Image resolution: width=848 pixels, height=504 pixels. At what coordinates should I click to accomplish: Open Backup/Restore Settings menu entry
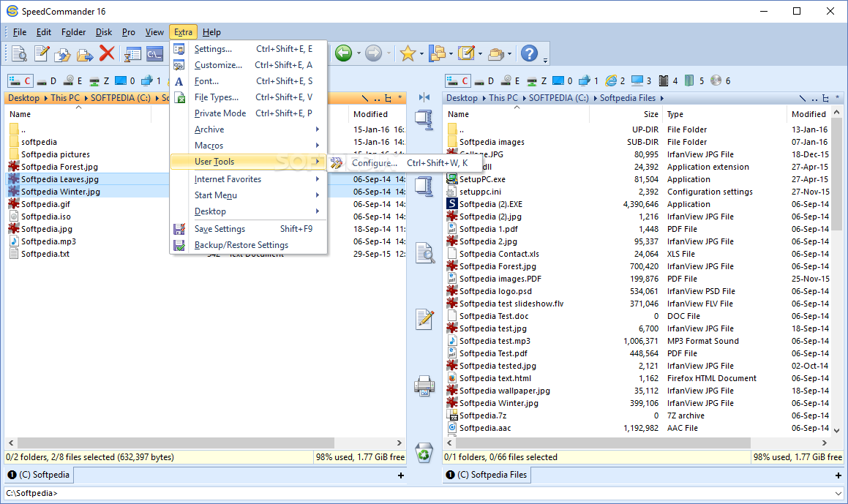pyautogui.click(x=249, y=245)
